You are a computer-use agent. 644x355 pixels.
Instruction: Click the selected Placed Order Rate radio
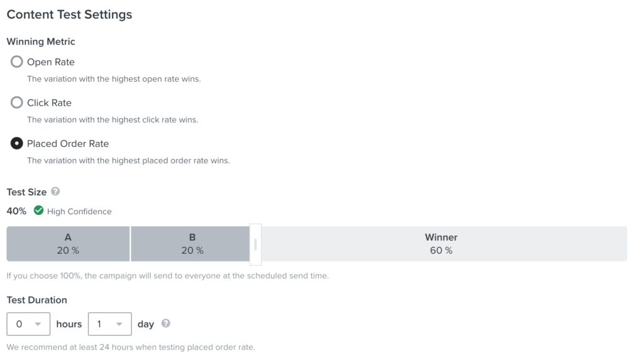16,143
